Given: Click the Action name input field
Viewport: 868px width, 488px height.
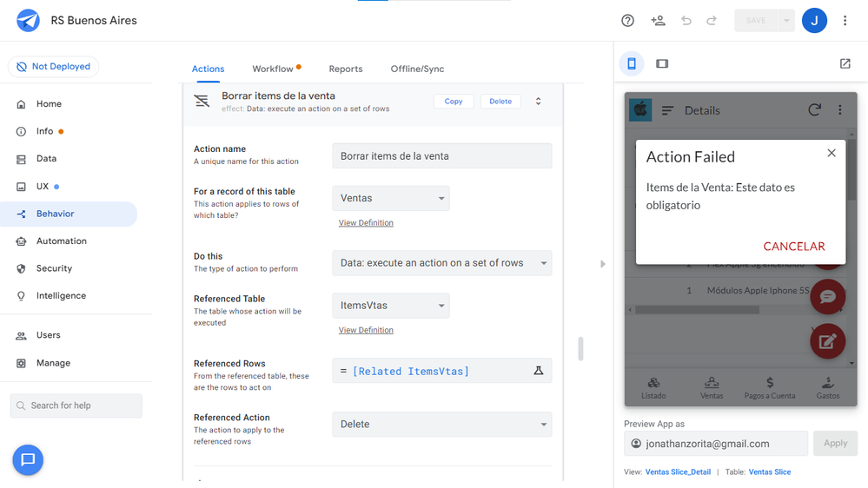Looking at the screenshot, I should pos(441,156).
